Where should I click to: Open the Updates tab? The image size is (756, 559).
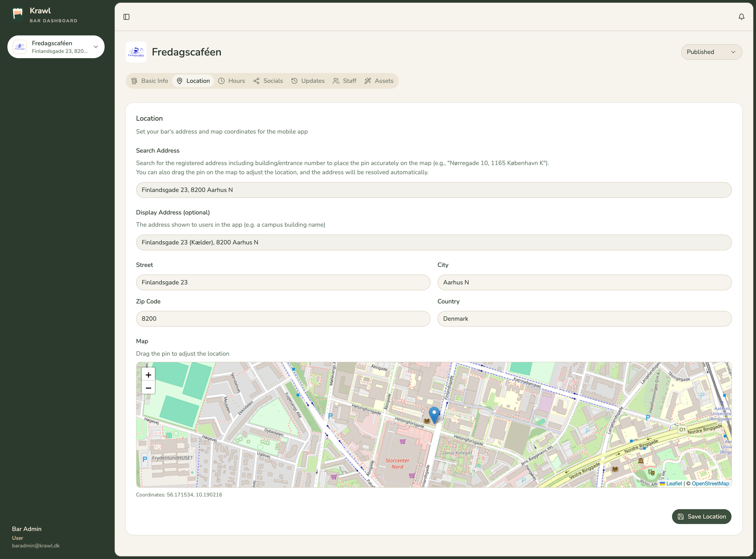(308, 81)
